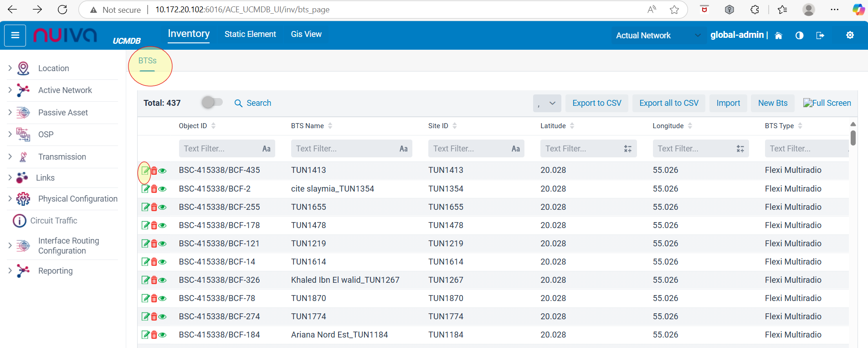This screenshot has height=348, width=868.
Task: Switch to the Gis View menu
Action: (306, 34)
